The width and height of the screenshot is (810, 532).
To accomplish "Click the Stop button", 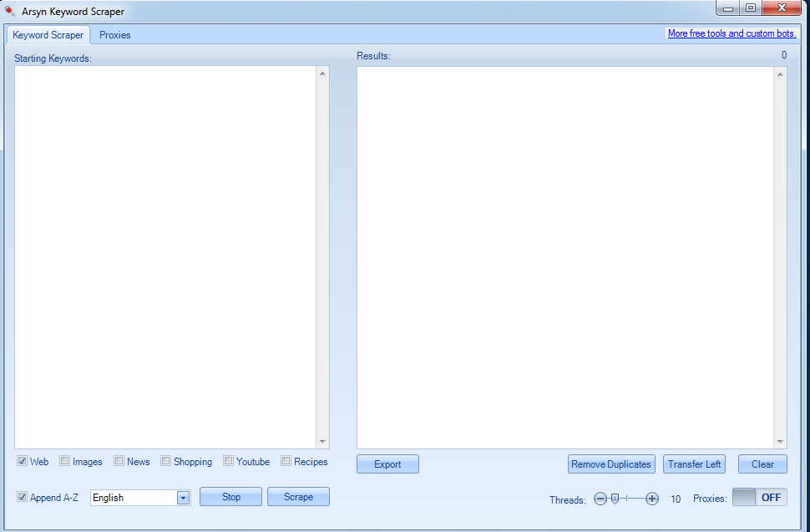I will (230, 497).
